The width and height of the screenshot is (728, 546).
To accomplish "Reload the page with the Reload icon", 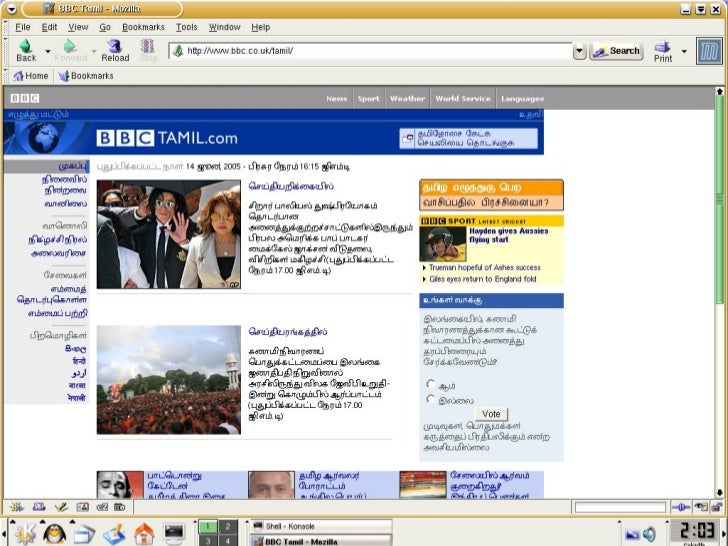I will (x=114, y=46).
